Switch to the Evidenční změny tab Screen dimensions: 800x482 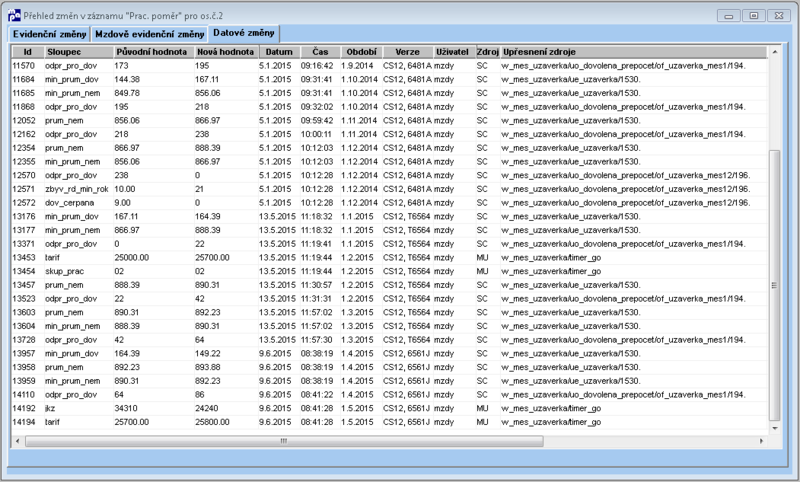point(49,34)
